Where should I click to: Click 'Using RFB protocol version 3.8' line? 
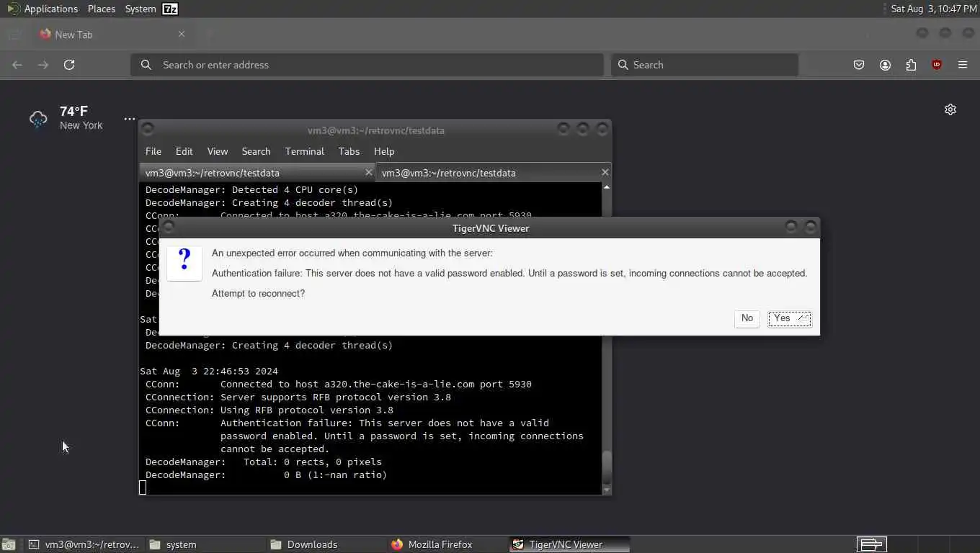tap(269, 410)
